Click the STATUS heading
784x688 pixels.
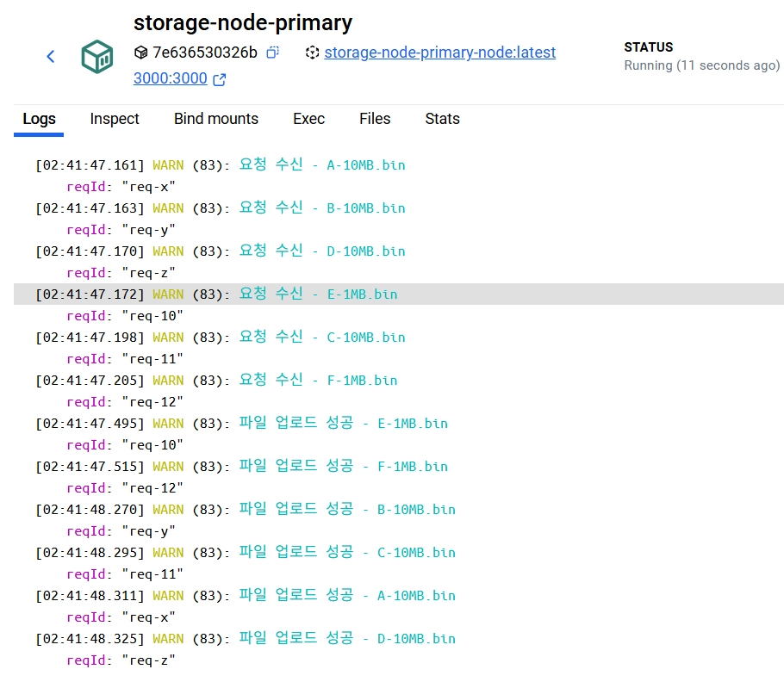click(x=649, y=47)
